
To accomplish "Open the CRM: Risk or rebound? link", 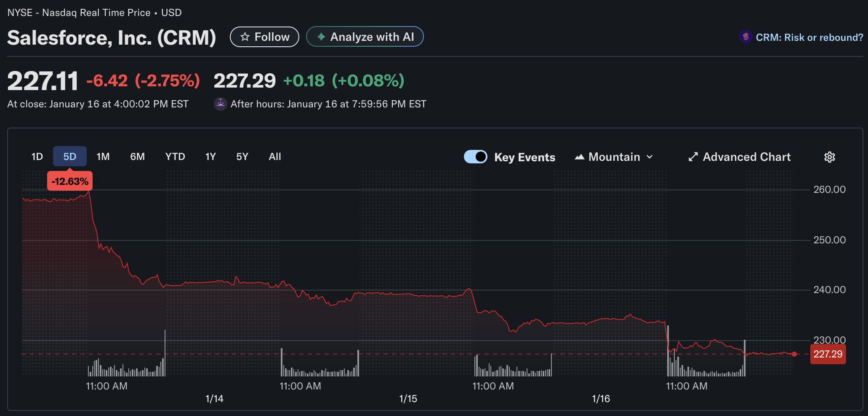I will pos(809,37).
